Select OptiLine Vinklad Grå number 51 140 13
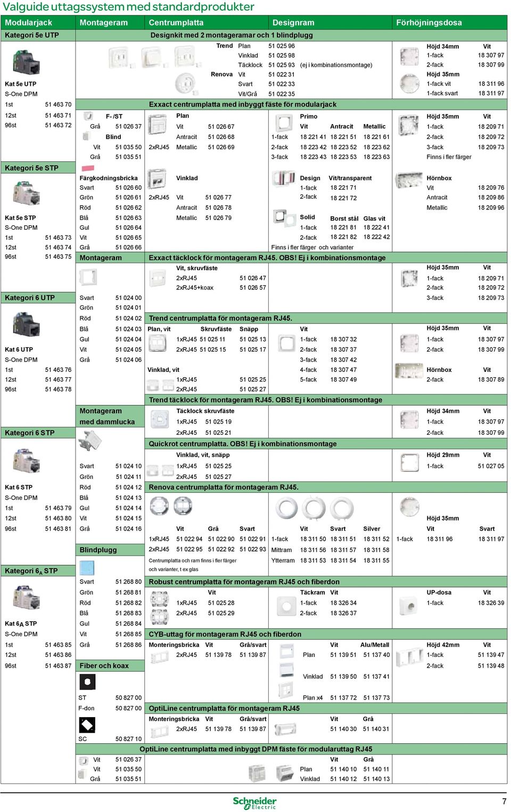The width and height of the screenshot is (511, 812). click(376, 778)
